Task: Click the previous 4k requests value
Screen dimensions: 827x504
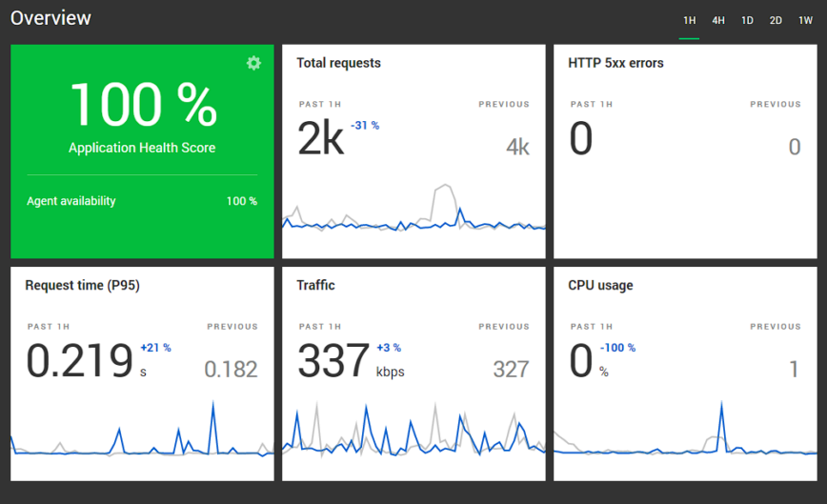Action: (x=517, y=147)
